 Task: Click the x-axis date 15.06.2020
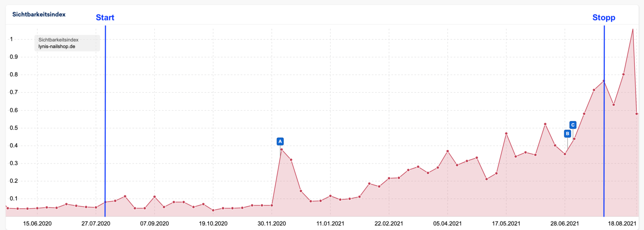point(37,224)
